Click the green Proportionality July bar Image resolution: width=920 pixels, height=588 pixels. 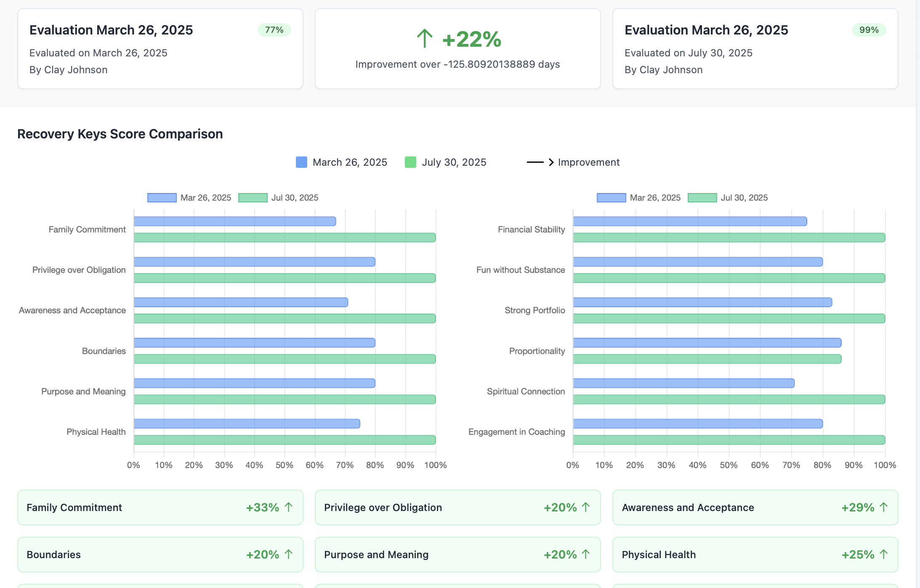[x=707, y=359]
